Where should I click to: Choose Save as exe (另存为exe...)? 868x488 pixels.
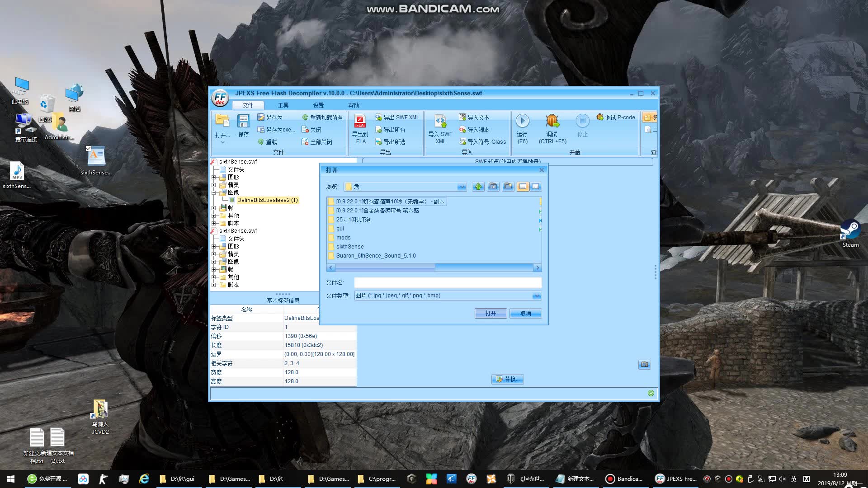(x=276, y=130)
